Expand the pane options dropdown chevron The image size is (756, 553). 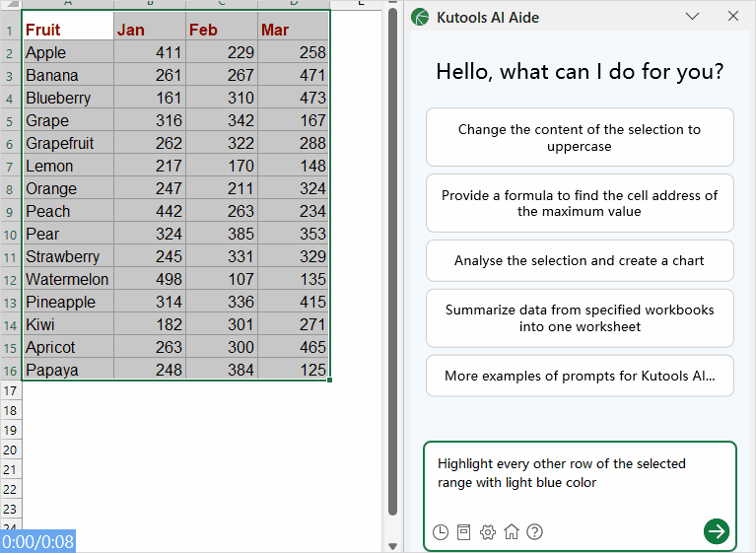tap(692, 17)
